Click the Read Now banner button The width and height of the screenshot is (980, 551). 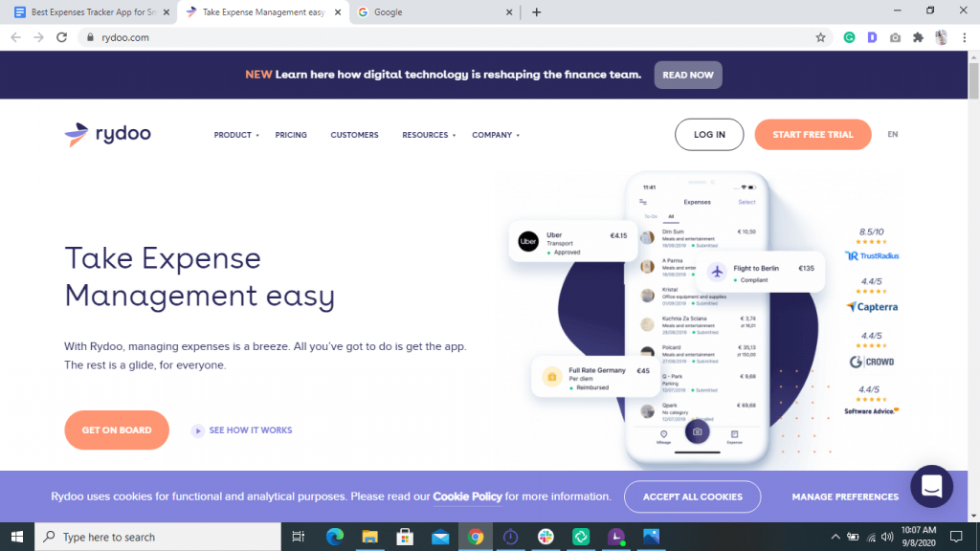click(688, 75)
